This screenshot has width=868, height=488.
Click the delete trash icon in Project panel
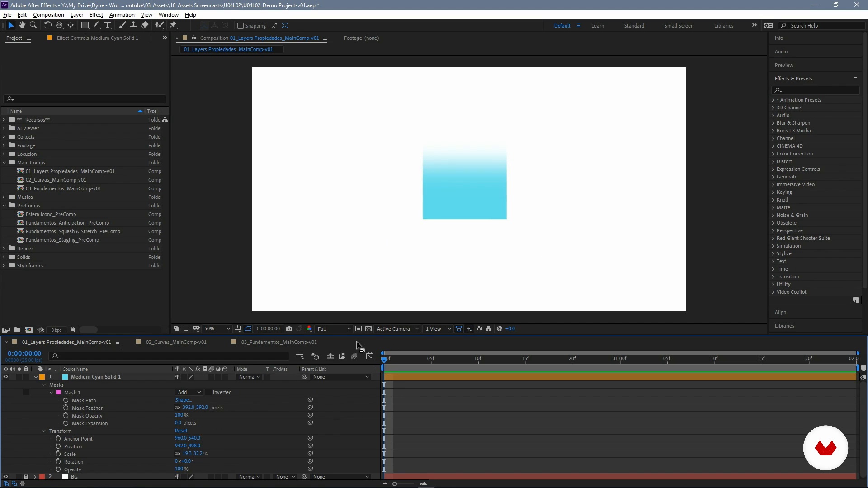click(72, 330)
